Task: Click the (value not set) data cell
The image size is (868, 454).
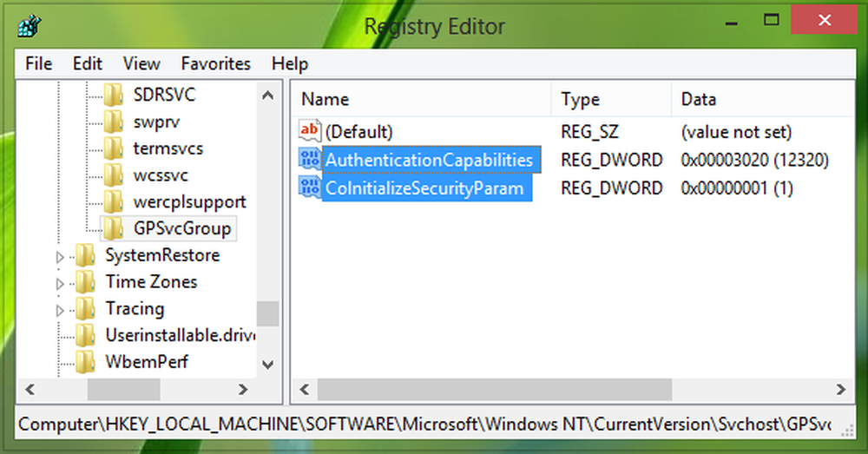Action: point(736,132)
